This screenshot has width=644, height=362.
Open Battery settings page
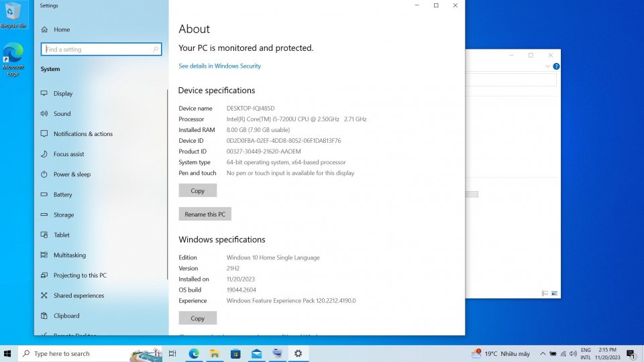(62, 194)
